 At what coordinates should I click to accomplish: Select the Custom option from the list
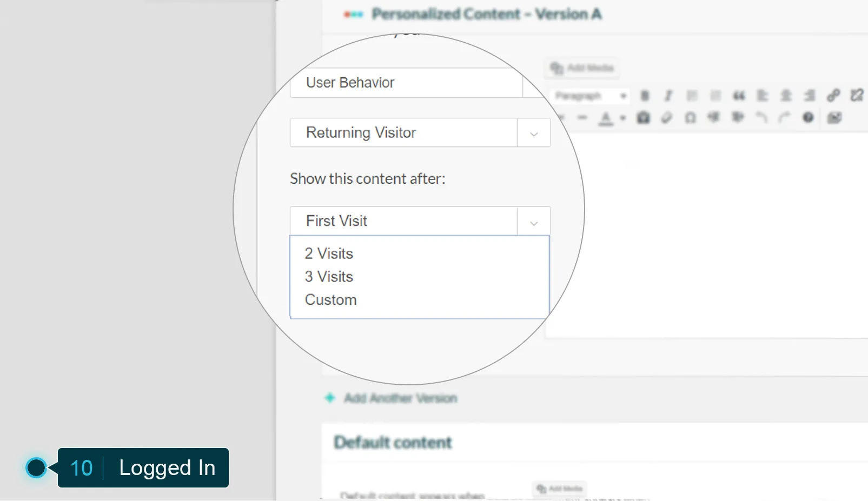point(330,299)
